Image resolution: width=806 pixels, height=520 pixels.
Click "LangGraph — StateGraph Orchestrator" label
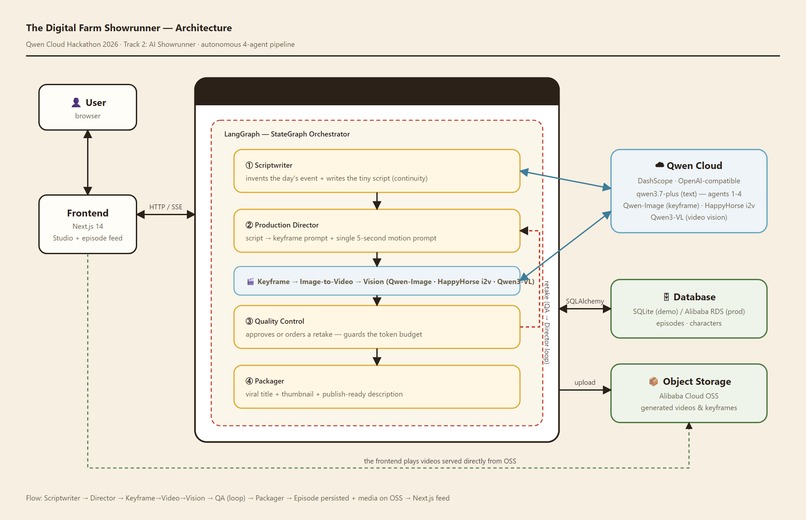pyautogui.click(x=287, y=134)
